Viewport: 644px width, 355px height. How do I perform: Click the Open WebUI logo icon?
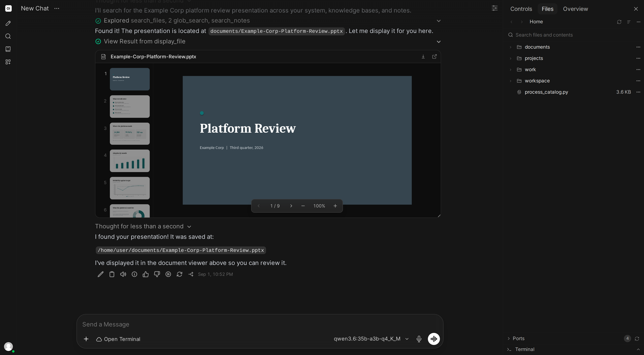coord(8,8)
